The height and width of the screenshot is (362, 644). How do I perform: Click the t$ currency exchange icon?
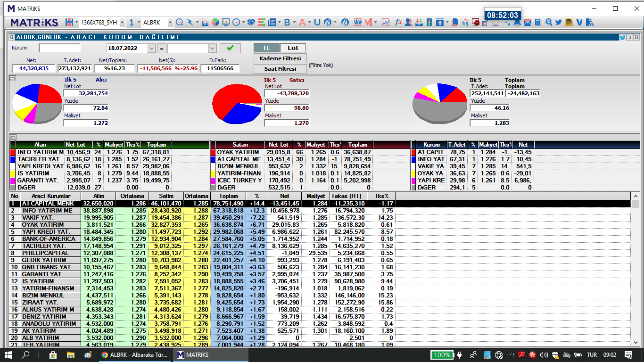pos(465,22)
